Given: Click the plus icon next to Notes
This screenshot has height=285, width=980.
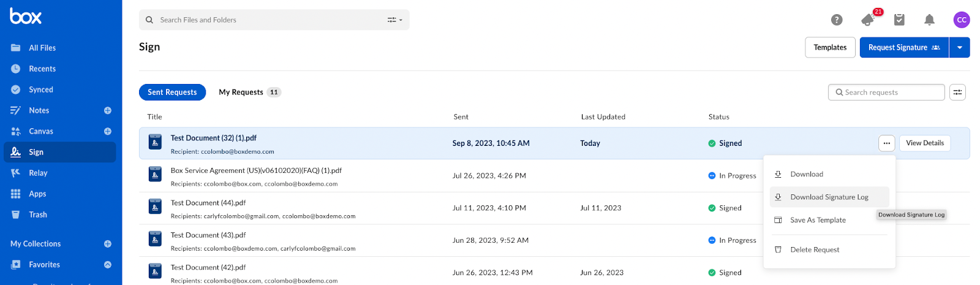Looking at the screenshot, I should 108,110.
